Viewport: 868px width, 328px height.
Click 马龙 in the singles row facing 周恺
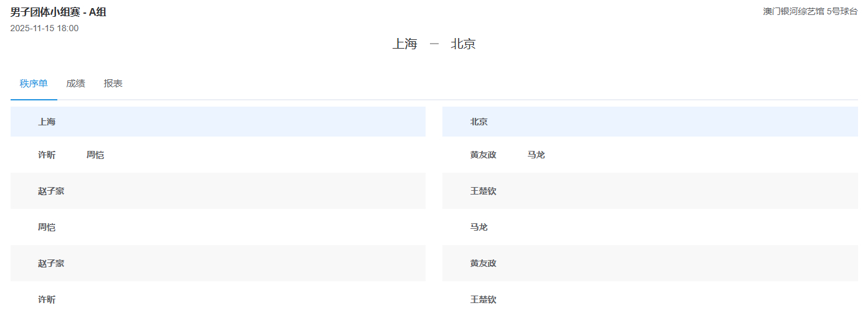pyautogui.click(x=479, y=227)
